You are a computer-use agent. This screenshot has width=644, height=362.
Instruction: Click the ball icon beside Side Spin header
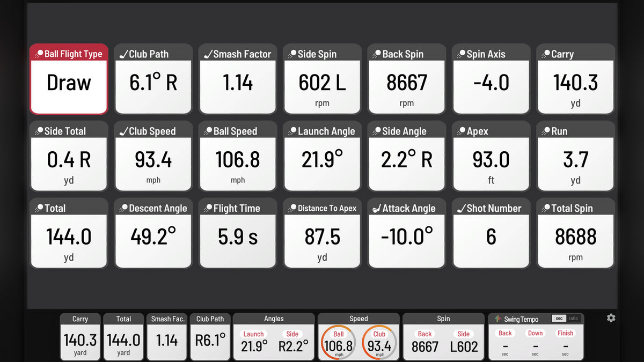coord(292,54)
